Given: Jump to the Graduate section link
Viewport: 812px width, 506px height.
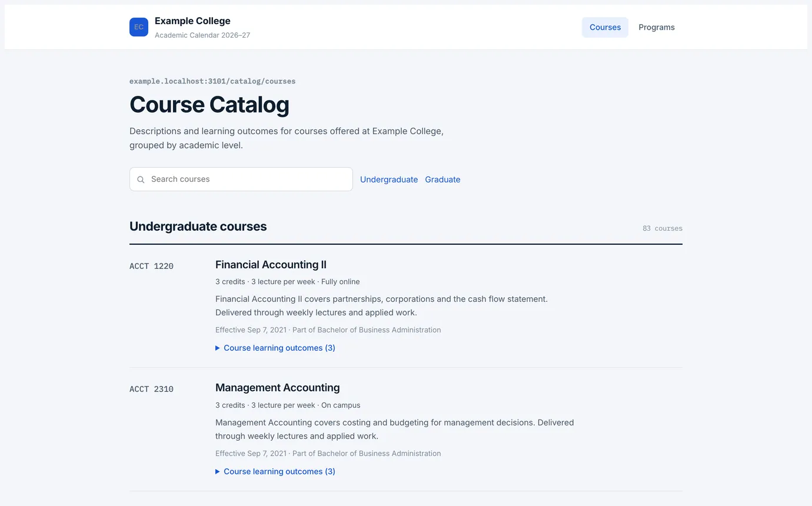Looking at the screenshot, I should pos(442,179).
